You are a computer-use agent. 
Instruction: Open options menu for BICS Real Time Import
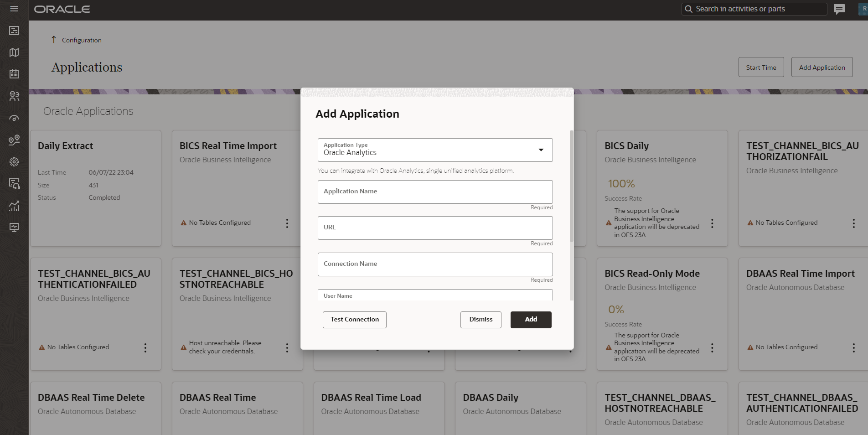point(287,223)
